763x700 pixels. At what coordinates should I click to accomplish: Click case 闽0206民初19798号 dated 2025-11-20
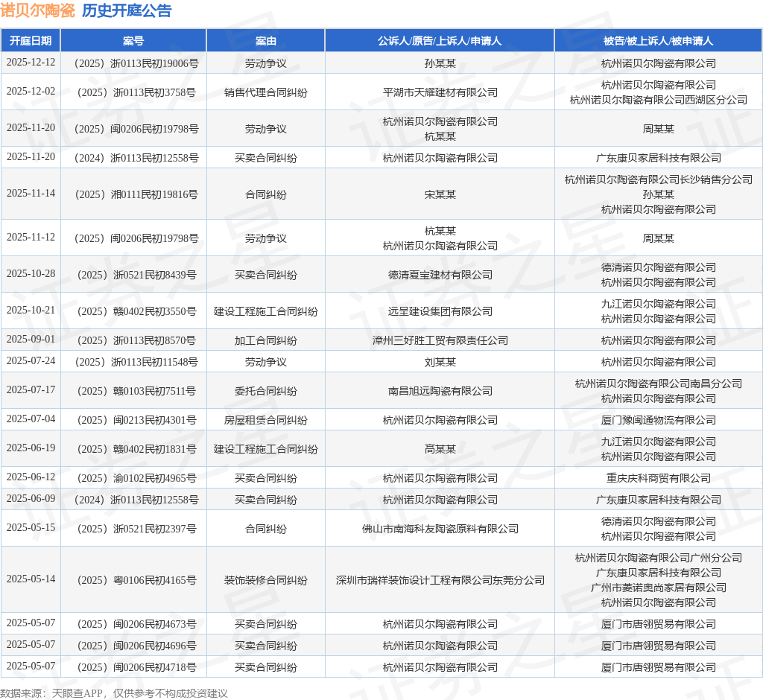pyautogui.click(x=136, y=129)
